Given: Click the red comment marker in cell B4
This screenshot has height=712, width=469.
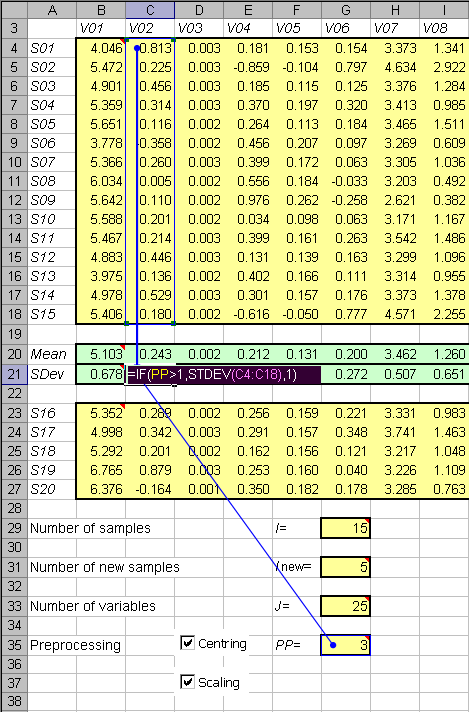Looking at the screenshot, I should click(122, 42).
